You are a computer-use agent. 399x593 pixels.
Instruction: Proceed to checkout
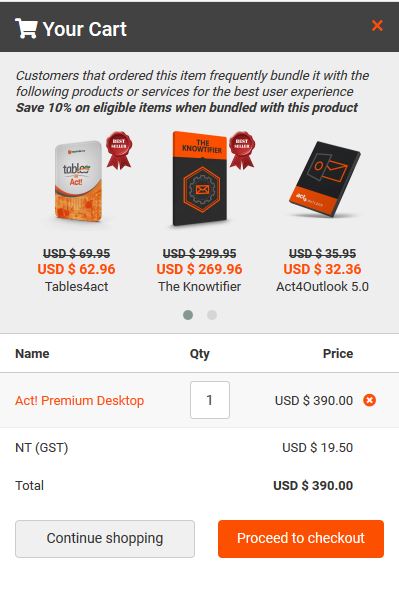(x=301, y=539)
